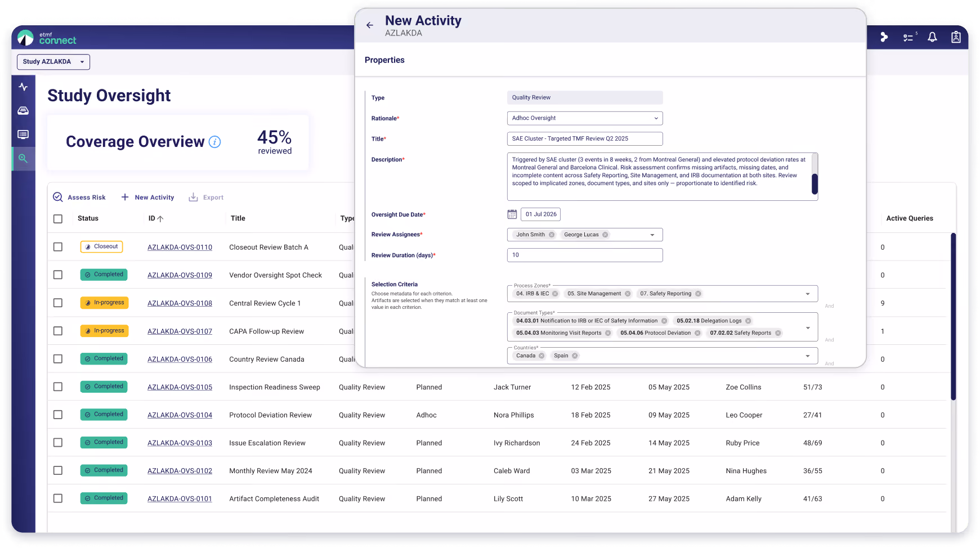Screen dimensions: 980x548
Task: Open the inbox tray sidebar icon
Action: pos(23,111)
